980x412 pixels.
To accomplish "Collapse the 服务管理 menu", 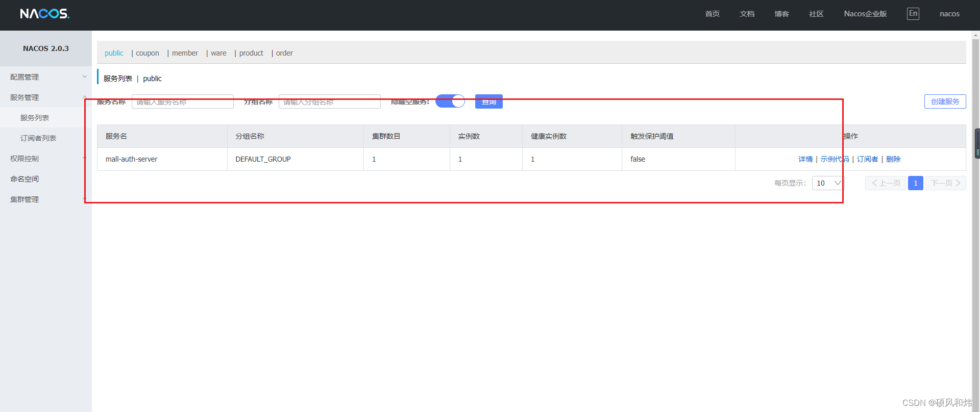I will (x=46, y=97).
